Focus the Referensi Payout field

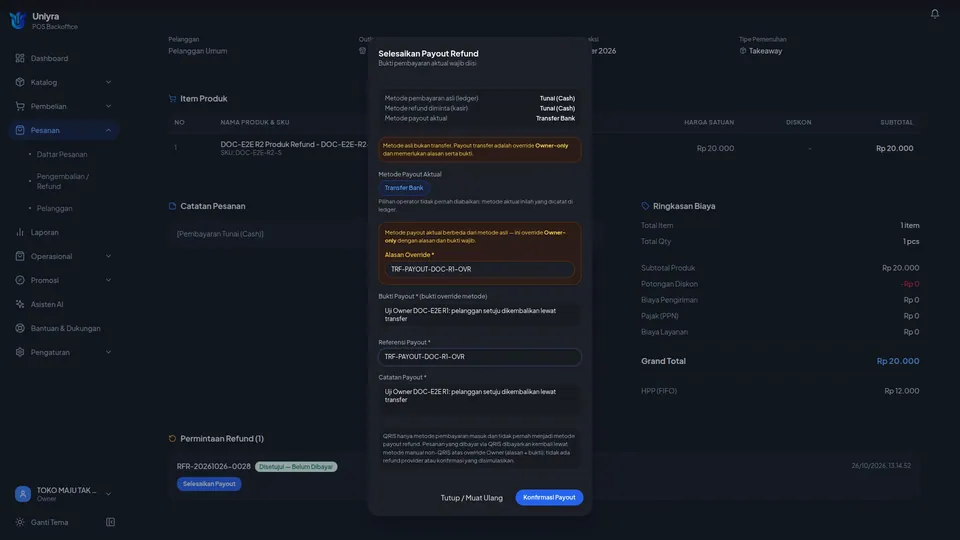(x=479, y=356)
